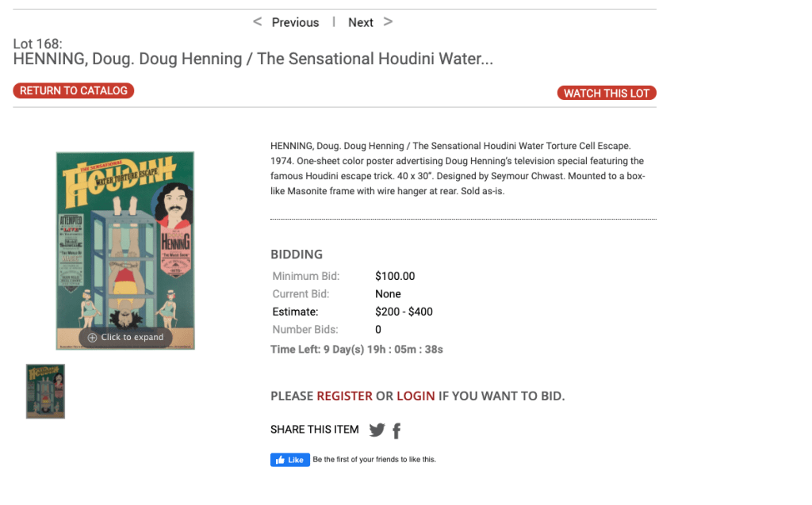Click the $200 - $400 estimate value

click(x=404, y=312)
